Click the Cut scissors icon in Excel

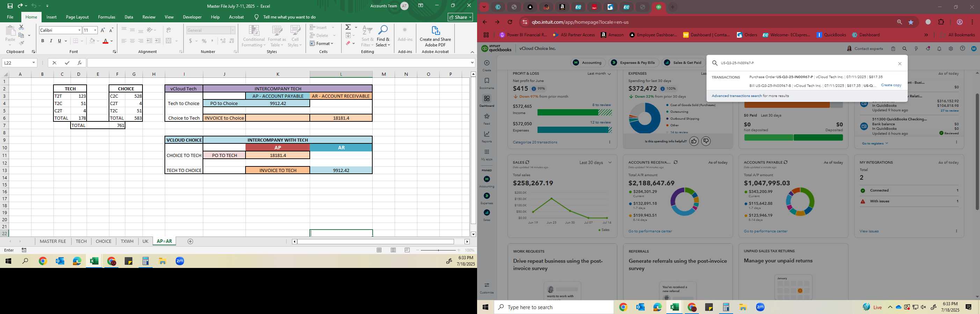coord(21,27)
